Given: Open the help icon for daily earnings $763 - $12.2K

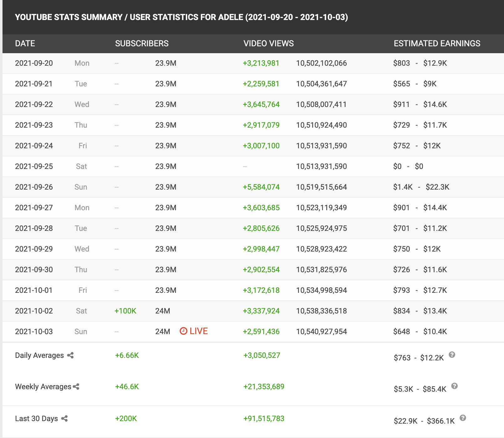Looking at the screenshot, I should pos(452,354).
